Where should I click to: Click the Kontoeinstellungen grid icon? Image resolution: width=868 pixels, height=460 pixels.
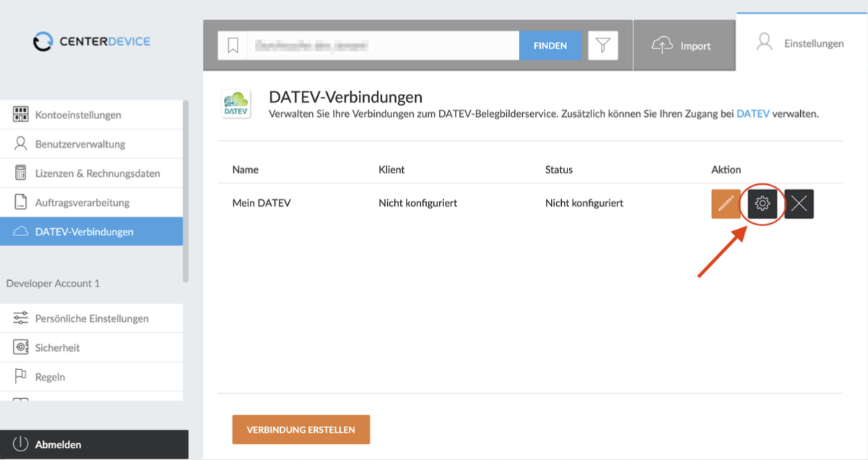21,114
